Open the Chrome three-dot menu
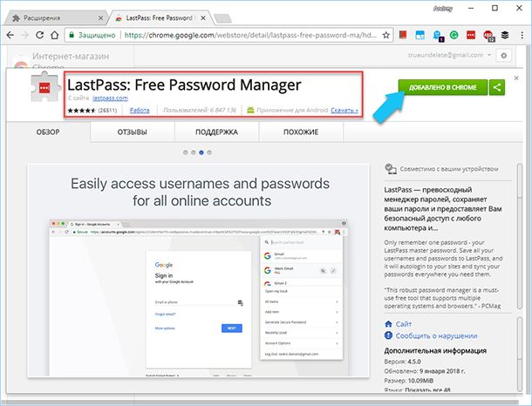 coord(521,37)
